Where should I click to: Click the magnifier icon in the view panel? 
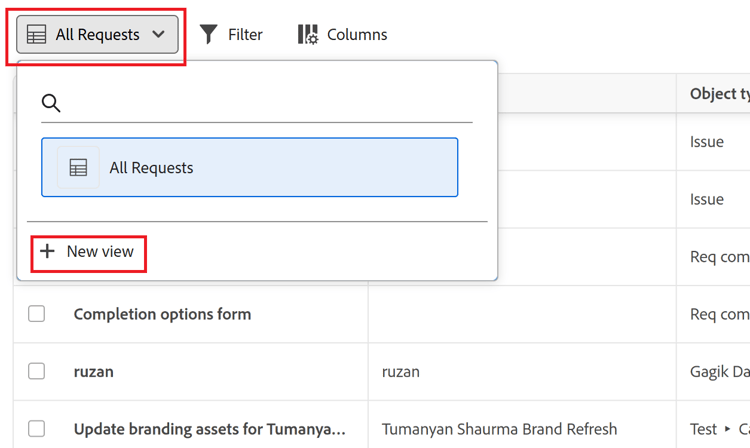click(x=51, y=103)
